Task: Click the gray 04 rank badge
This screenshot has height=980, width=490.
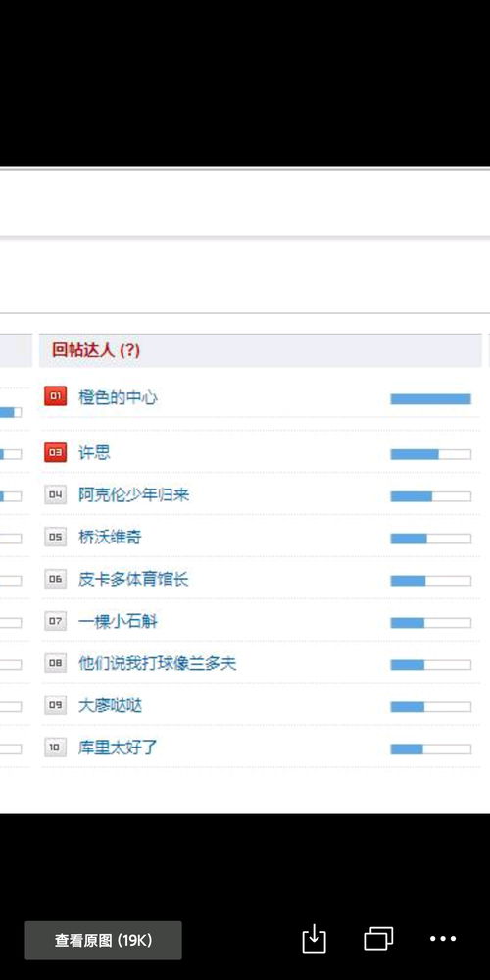Action: 56,495
